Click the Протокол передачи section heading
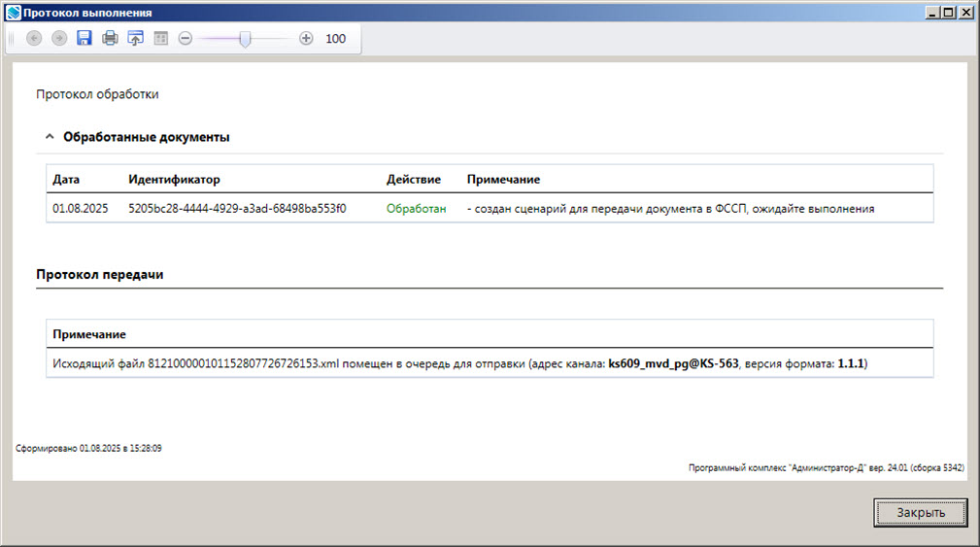This screenshot has width=980, height=547. [99, 275]
